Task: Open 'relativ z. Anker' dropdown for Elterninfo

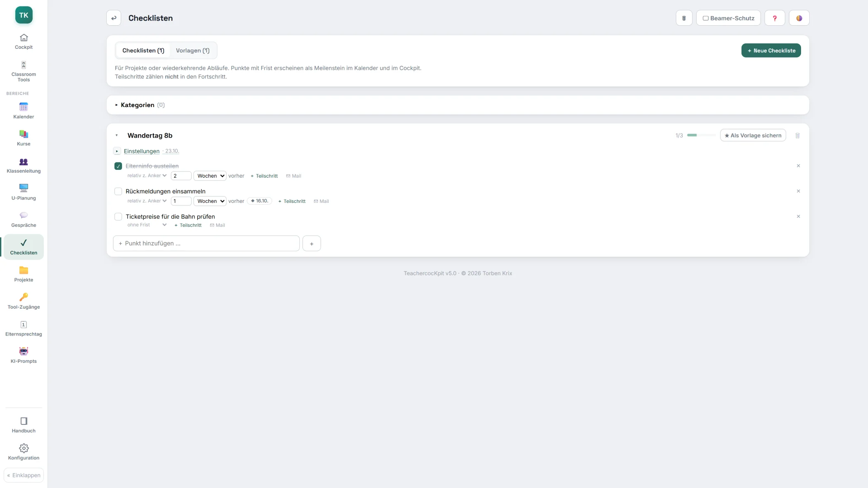Action: point(147,176)
